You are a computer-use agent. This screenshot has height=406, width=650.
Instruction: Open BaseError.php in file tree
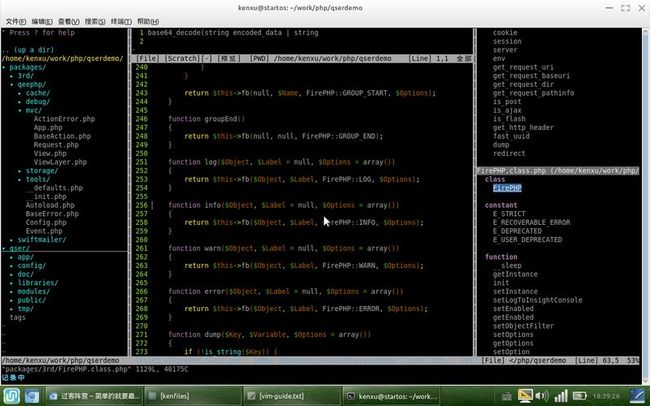pos(52,214)
